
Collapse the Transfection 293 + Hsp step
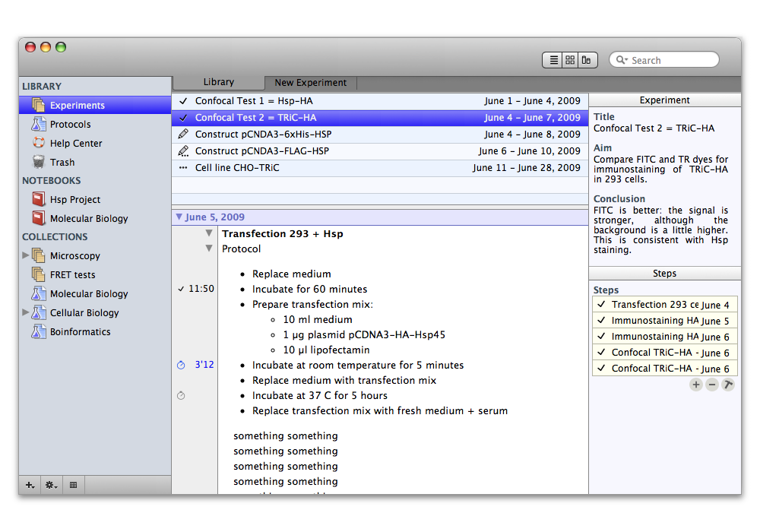[209, 233]
